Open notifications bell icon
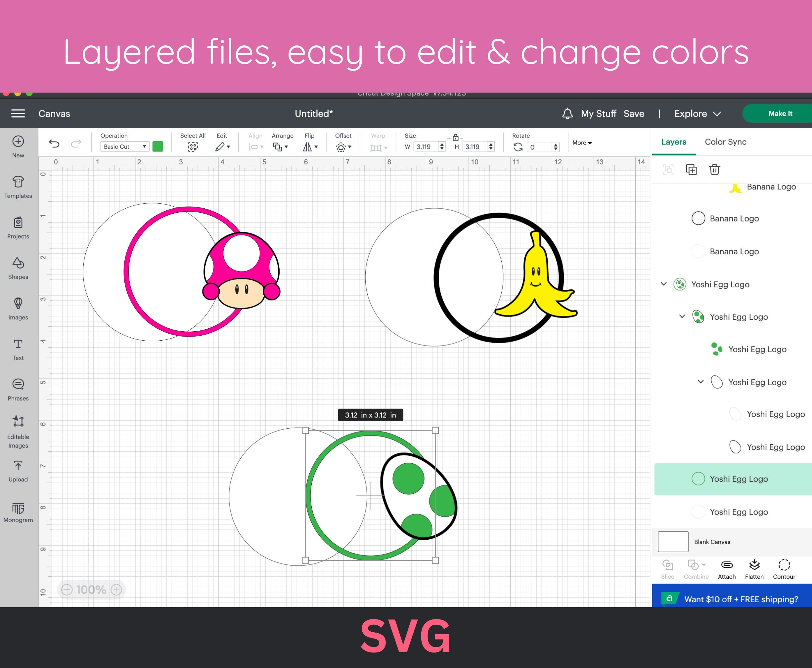Image resolution: width=812 pixels, height=668 pixels. point(567,113)
